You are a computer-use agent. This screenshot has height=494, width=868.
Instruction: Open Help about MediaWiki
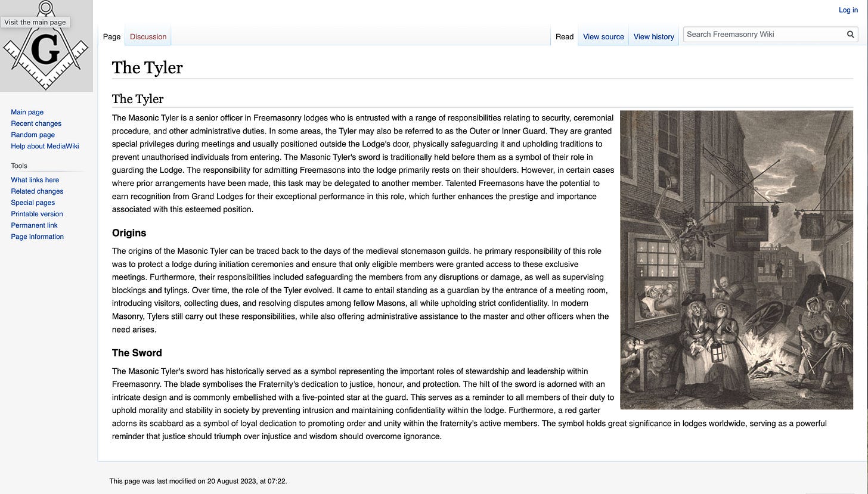pos(45,146)
